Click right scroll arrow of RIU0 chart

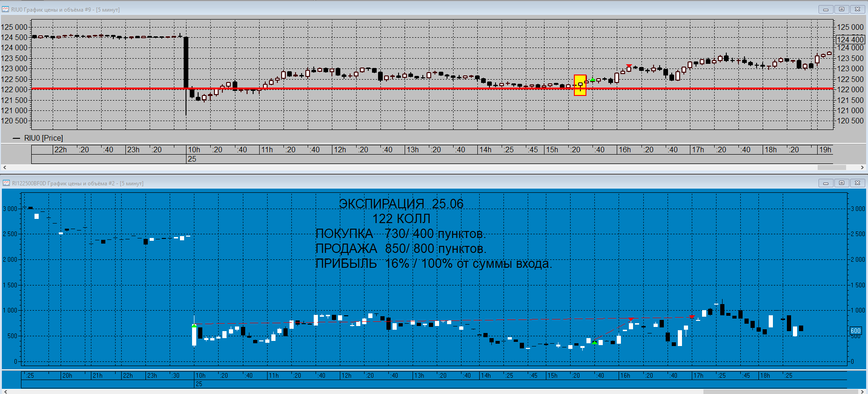click(x=862, y=168)
